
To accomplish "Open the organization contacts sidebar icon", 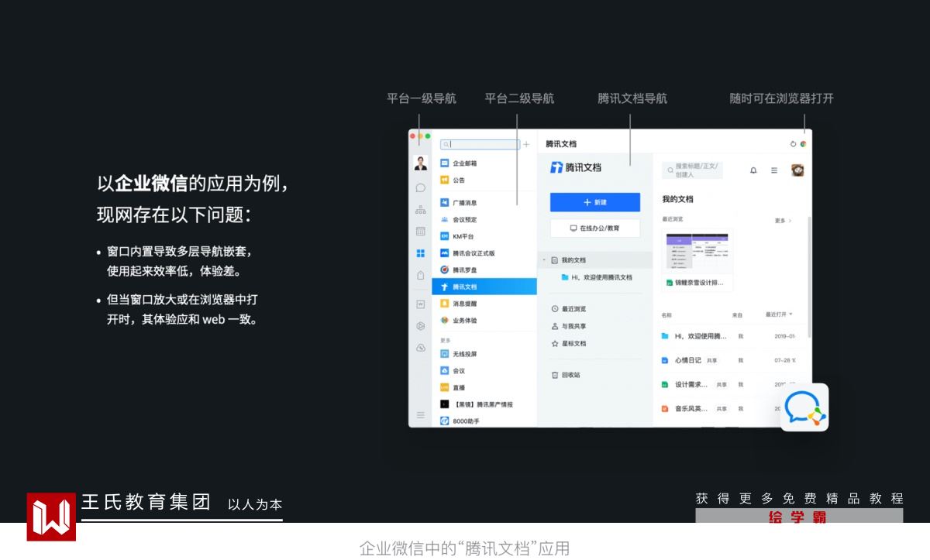I will [421, 209].
